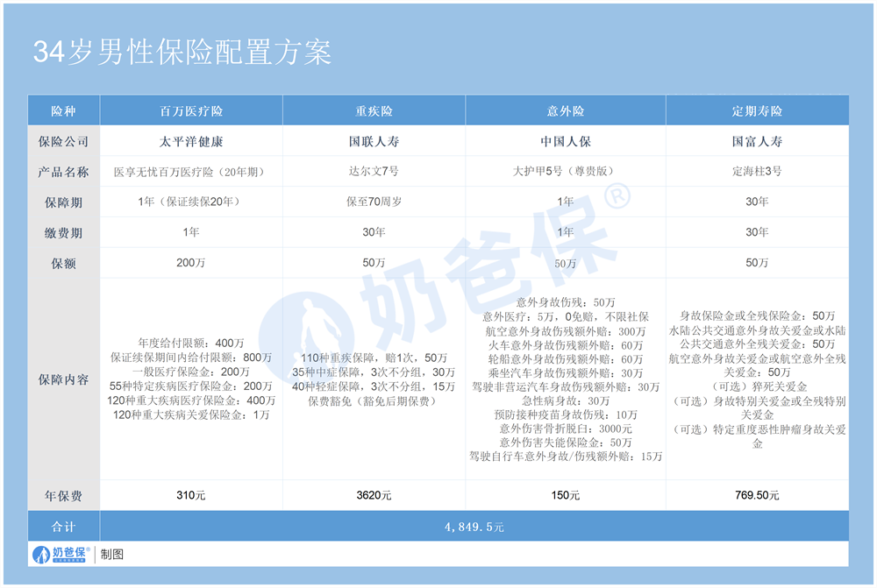The height and width of the screenshot is (588, 877).
Task: Click the 缴费期 row label
Action: (64, 233)
